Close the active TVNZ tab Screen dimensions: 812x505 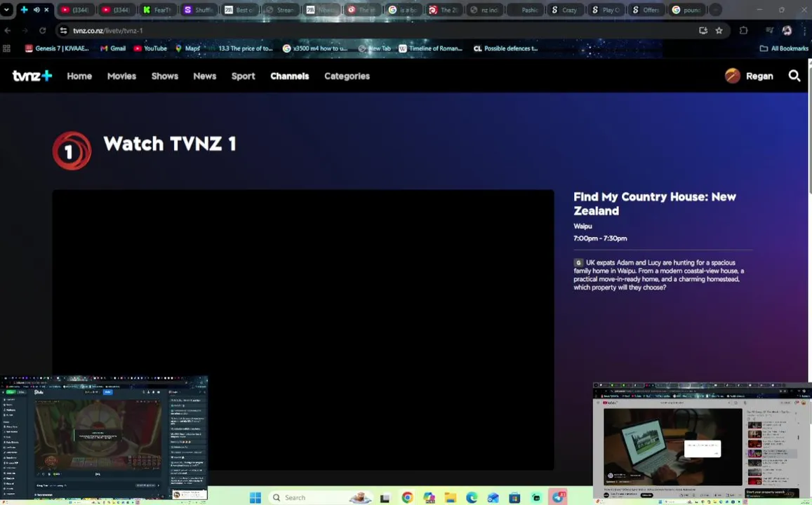tap(46, 10)
